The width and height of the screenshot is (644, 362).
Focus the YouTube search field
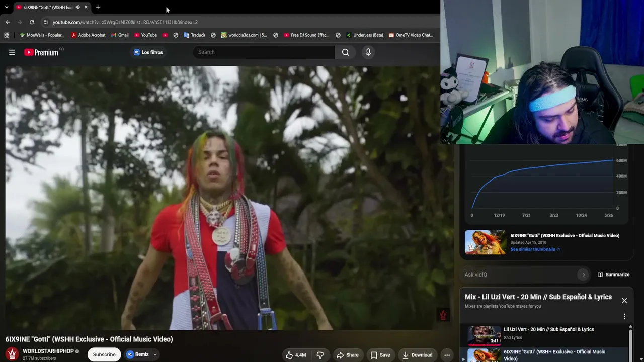pos(264,52)
